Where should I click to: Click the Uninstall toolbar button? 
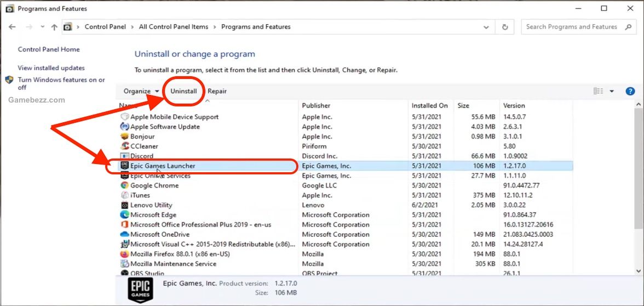(x=183, y=91)
